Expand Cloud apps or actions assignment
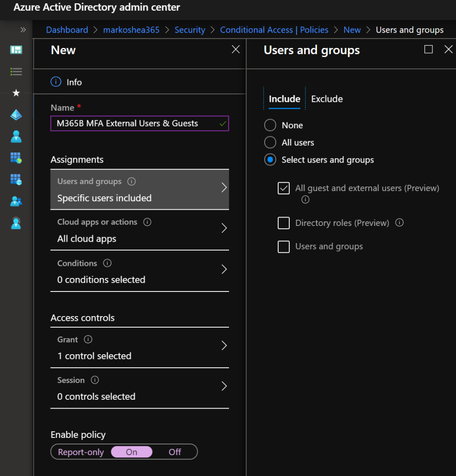This screenshot has width=456, height=476. pos(139,230)
